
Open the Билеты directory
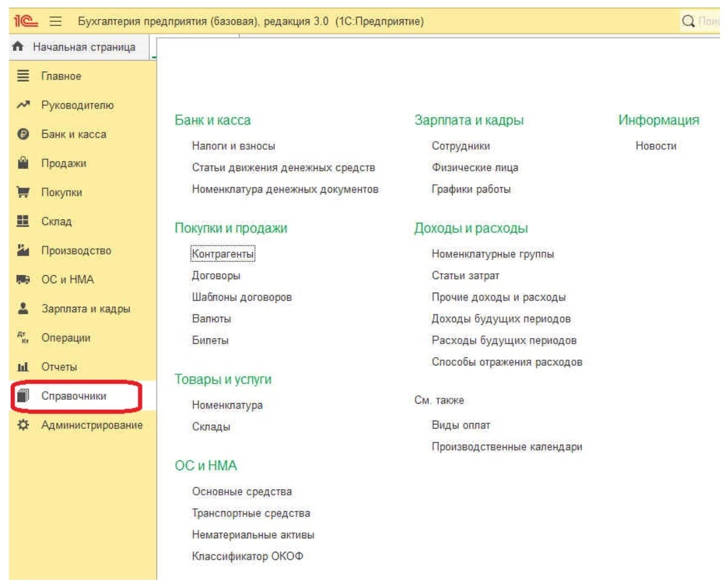click(x=210, y=340)
